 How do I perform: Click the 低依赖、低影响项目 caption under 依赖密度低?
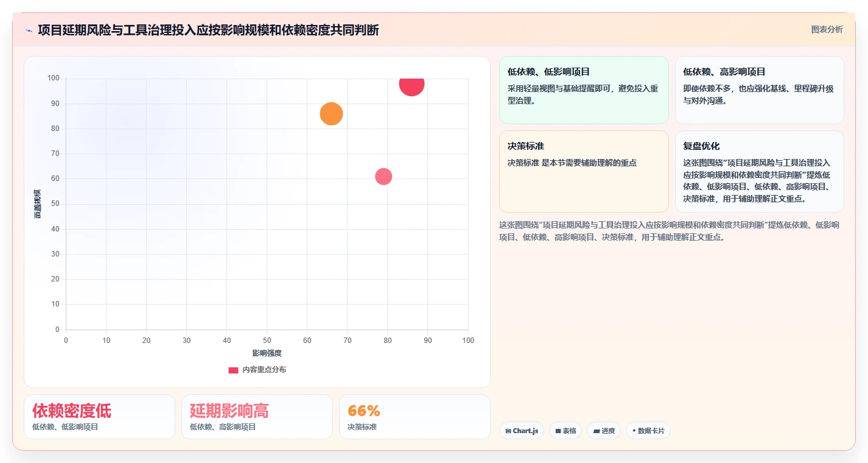tap(65, 427)
